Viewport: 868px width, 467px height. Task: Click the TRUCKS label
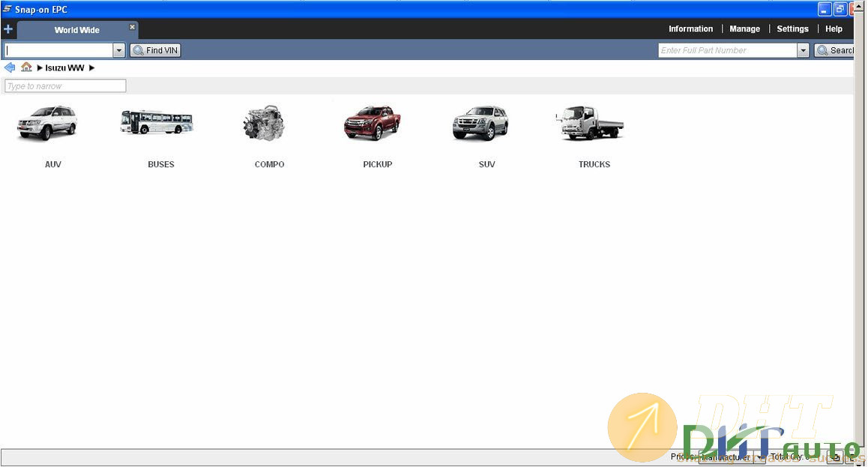pos(594,164)
